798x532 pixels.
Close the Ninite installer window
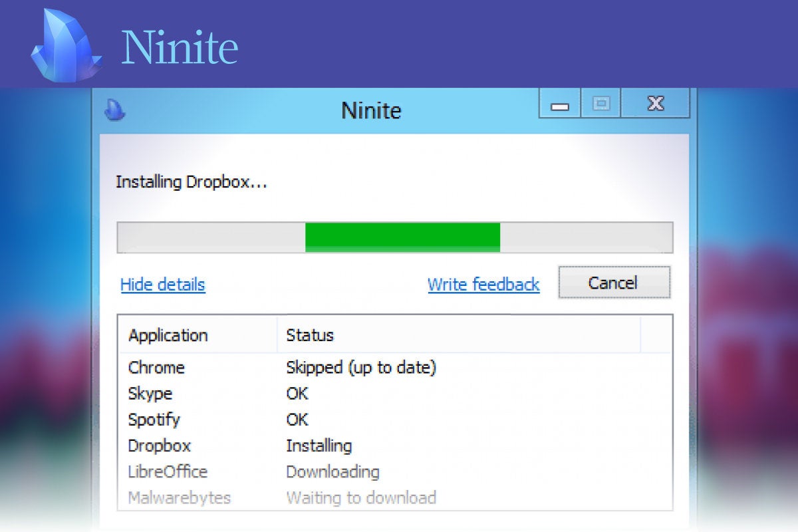tap(656, 104)
